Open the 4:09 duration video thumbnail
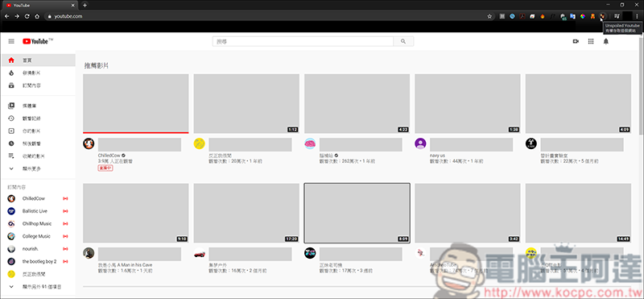The width and height of the screenshot is (644, 299). tap(578, 104)
